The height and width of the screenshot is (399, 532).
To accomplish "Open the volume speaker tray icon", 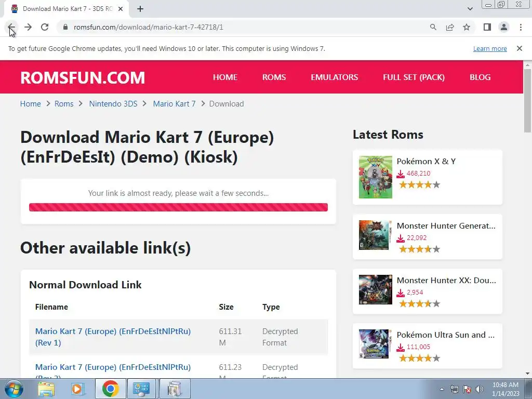I will (x=480, y=389).
